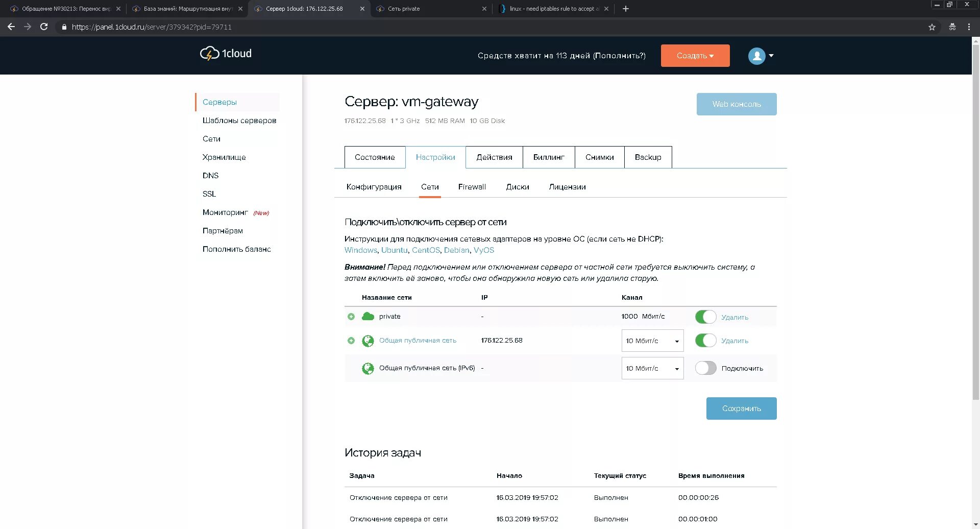
Task: Open the user account avatar menu
Action: click(x=756, y=56)
